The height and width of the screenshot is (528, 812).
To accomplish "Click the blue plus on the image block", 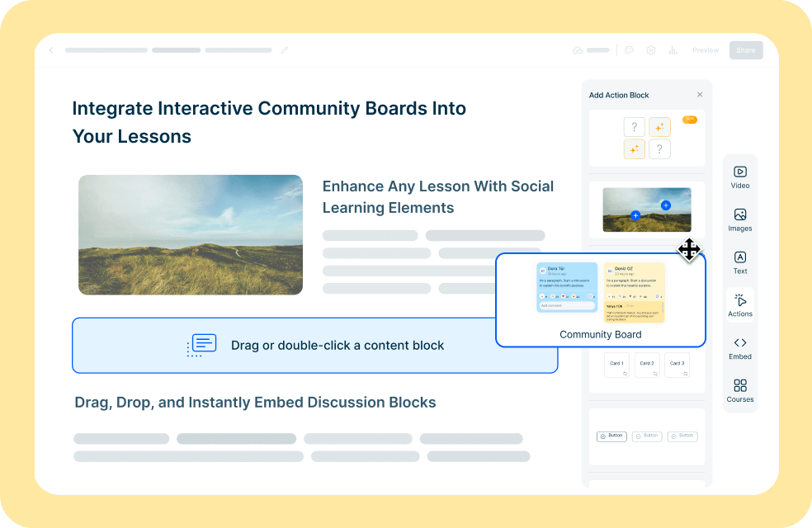I will pos(666,204).
